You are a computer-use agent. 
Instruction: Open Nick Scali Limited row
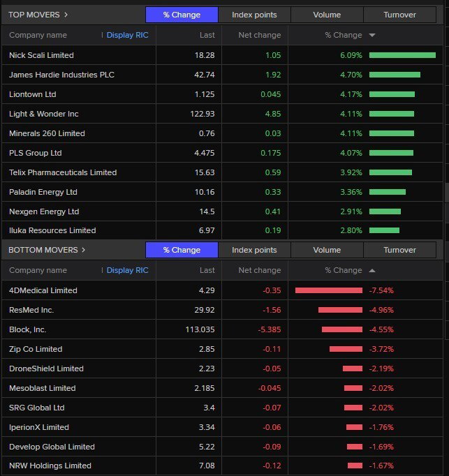pyautogui.click(x=222, y=55)
